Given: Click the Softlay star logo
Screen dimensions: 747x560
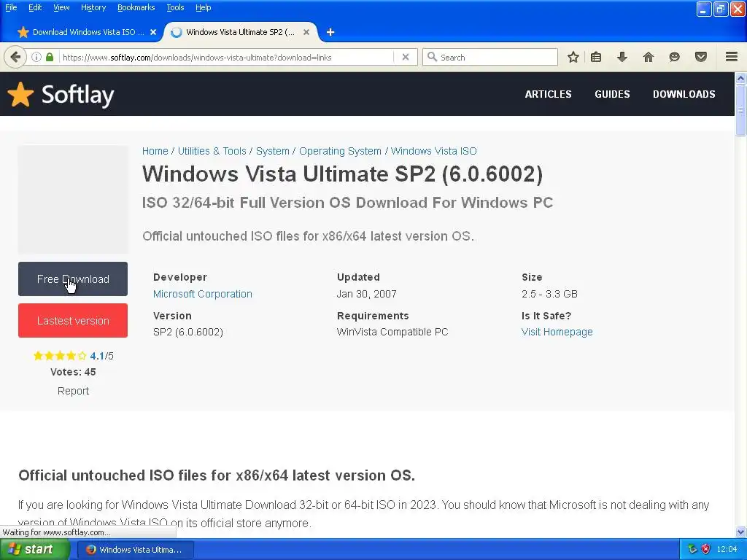Looking at the screenshot, I should coord(20,94).
